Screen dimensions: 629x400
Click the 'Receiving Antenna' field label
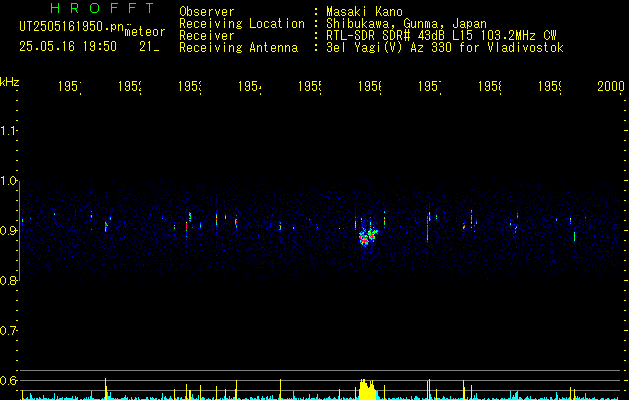coord(238,48)
